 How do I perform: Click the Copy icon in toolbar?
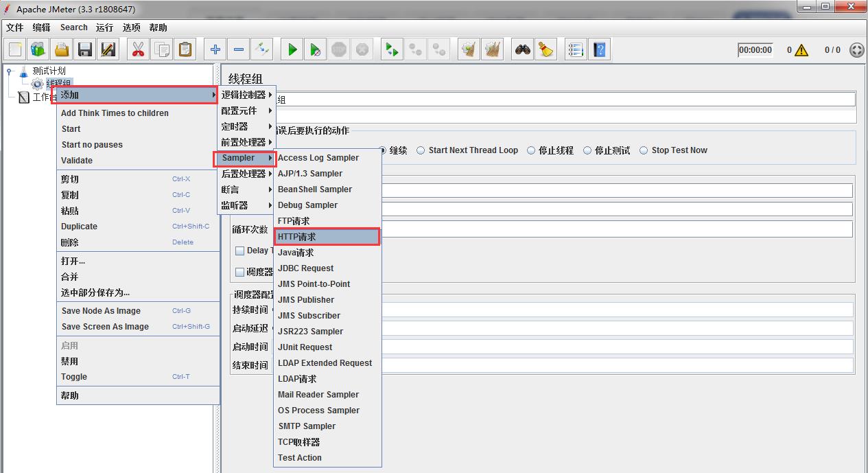pos(162,49)
